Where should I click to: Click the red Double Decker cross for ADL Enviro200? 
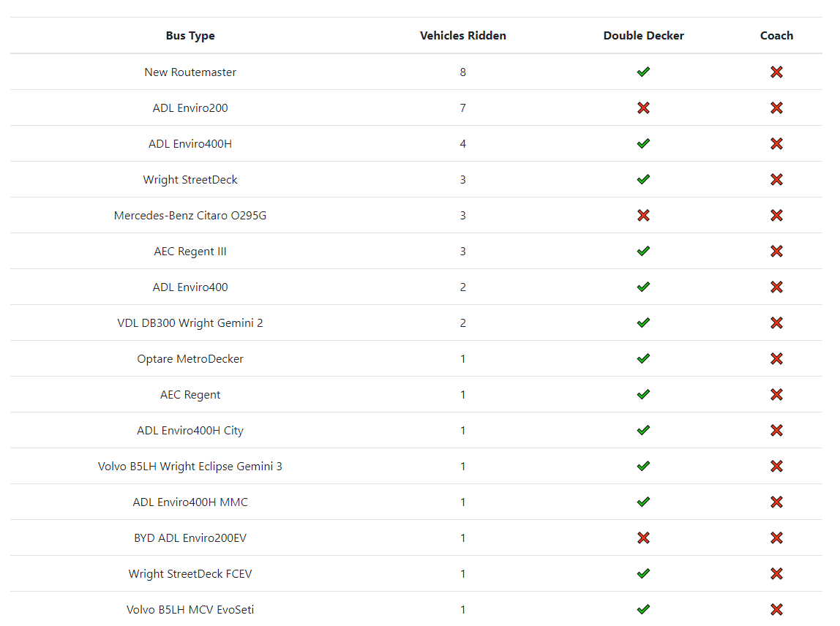coord(643,108)
